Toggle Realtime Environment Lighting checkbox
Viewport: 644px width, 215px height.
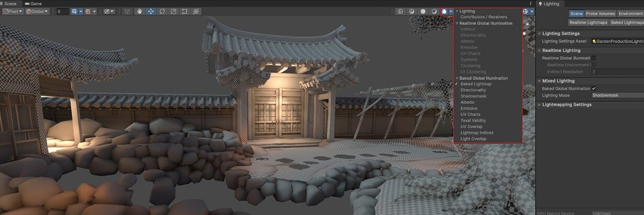(x=594, y=64)
